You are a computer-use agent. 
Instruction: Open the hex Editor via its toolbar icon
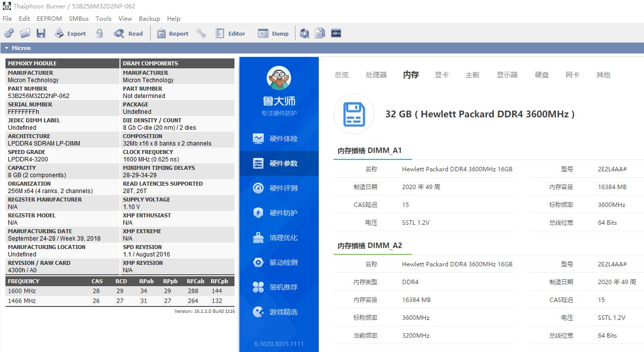coord(219,33)
